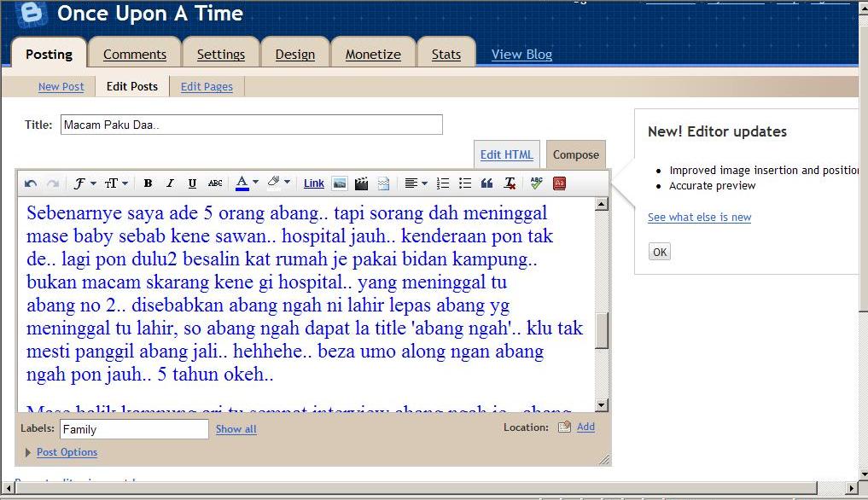868x500 pixels.
Task: Toggle italic formatting
Action: 170,183
